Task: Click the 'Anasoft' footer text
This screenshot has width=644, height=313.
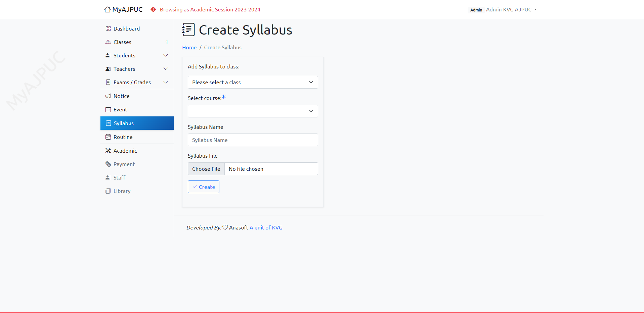Action: [239, 227]
